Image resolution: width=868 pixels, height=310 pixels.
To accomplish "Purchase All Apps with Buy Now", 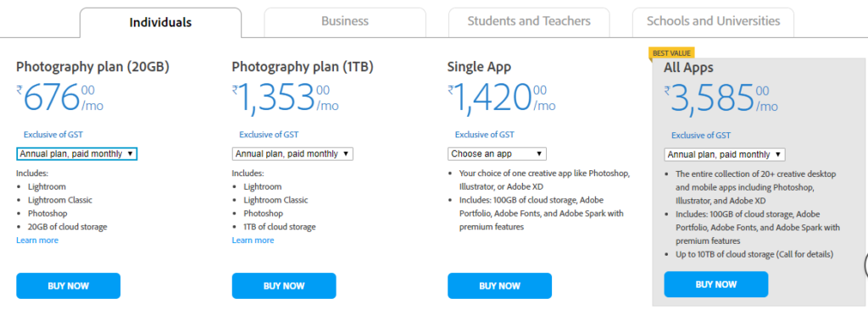I will 716,285.
